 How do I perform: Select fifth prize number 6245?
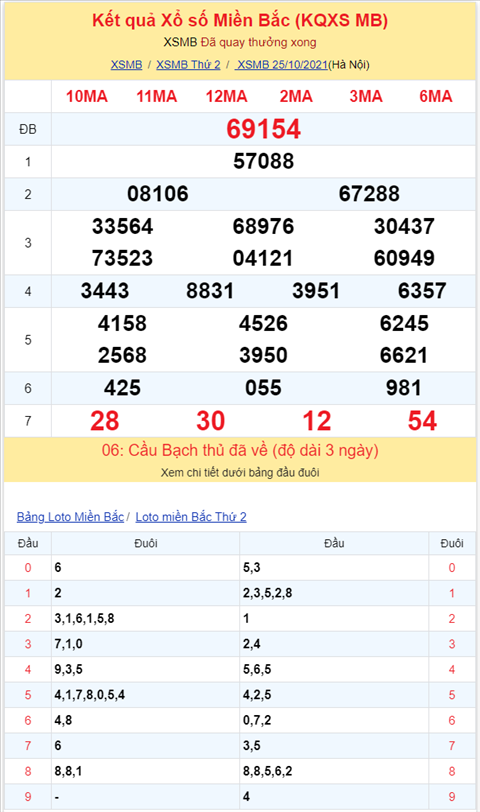coord(404,323)
